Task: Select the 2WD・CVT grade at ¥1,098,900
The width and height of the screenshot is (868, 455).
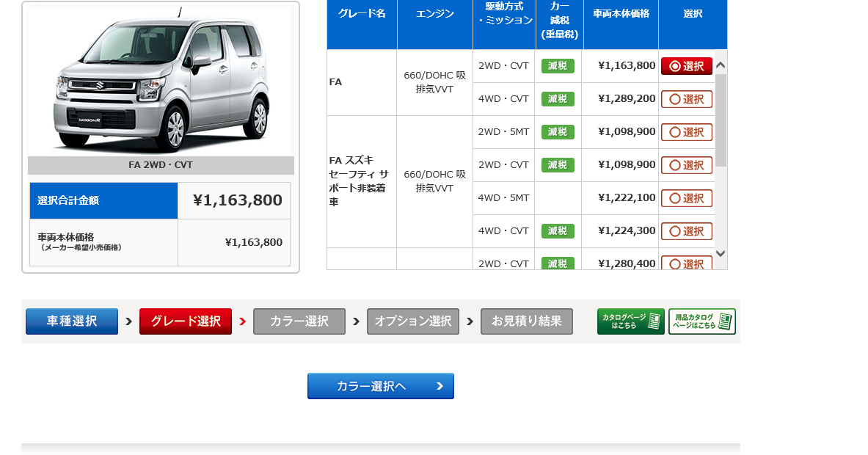Action: pyautogui.click(x=687, y=165)
